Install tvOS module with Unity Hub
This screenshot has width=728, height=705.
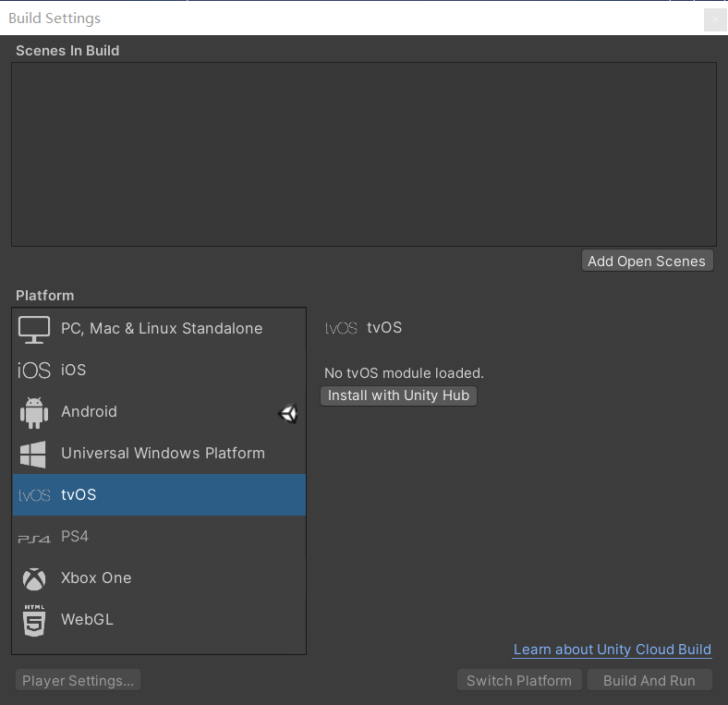398,395
